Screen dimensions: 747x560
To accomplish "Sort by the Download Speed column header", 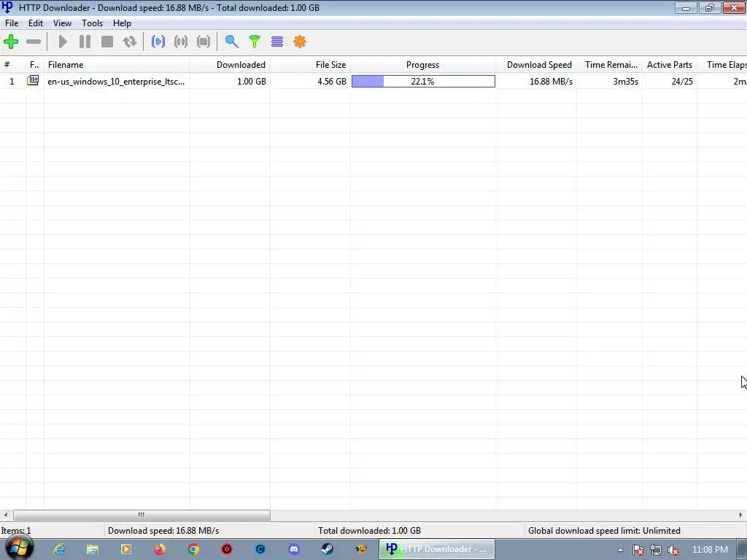I will (x=536, y=65).
